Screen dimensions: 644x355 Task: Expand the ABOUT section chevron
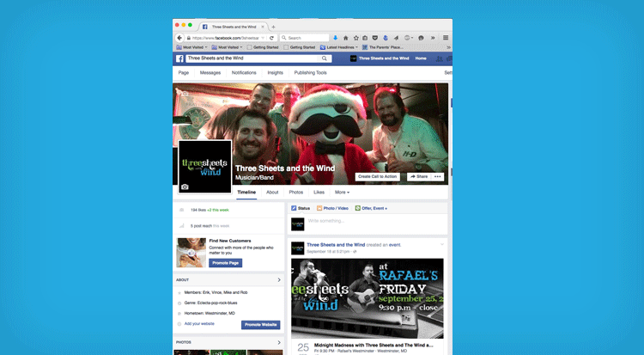point(279,279)
